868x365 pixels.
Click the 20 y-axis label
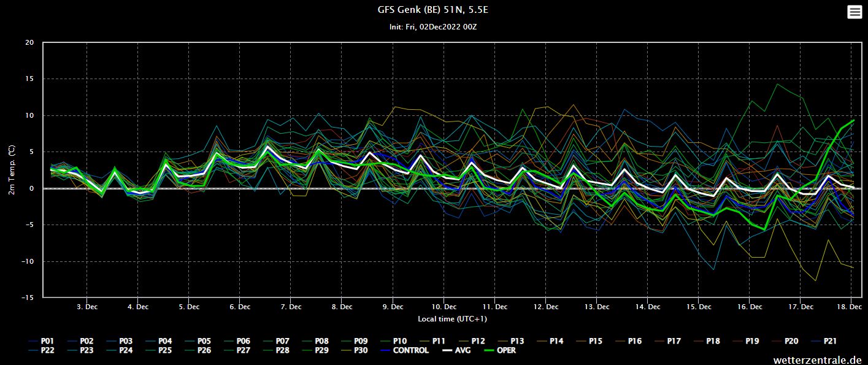coord(30,43)
